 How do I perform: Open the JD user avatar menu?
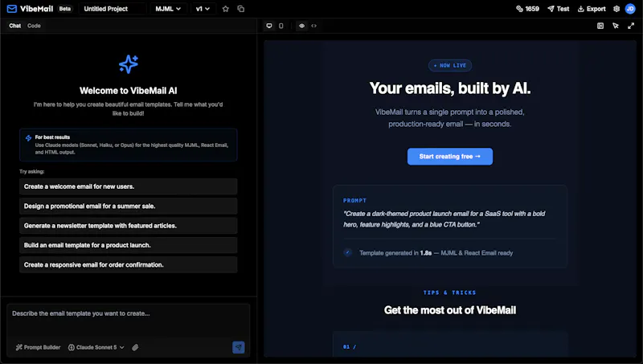630,9
